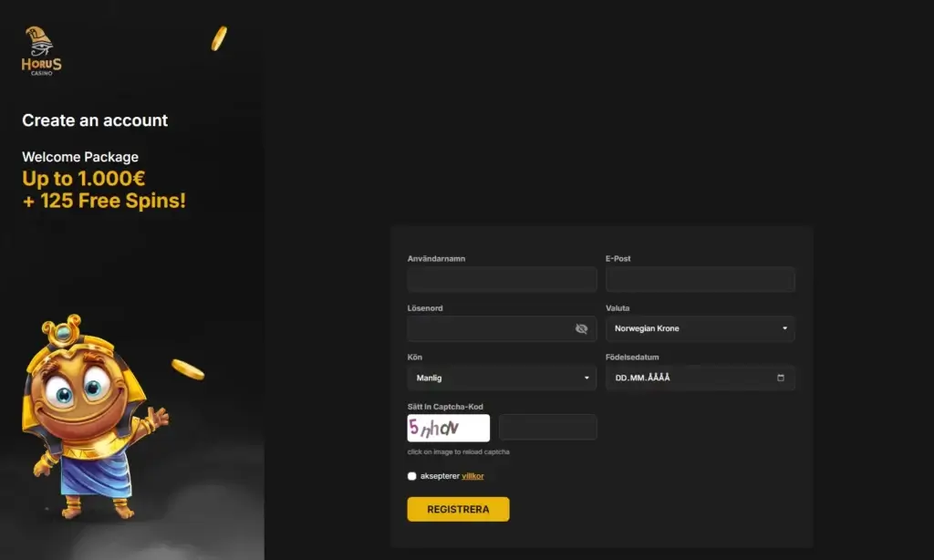The image size is (934, 560).
Task: Focus the Användarnamn input field
Action: point(502,279)
